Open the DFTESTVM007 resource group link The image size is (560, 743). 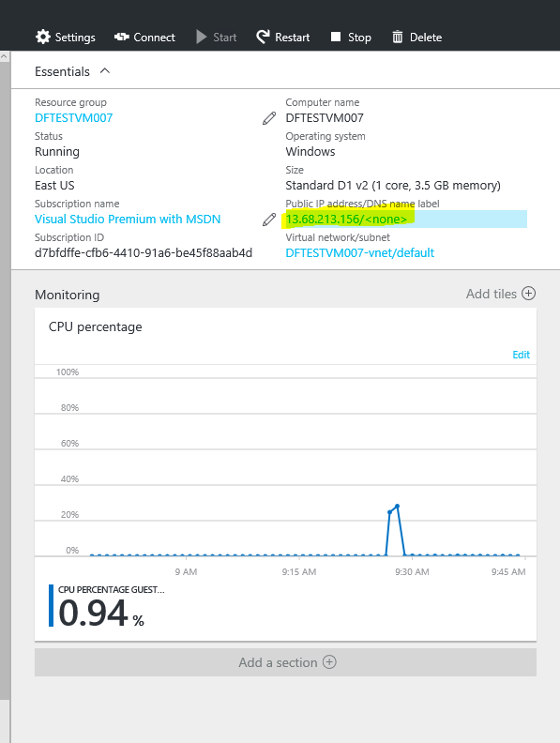point(74,118)
